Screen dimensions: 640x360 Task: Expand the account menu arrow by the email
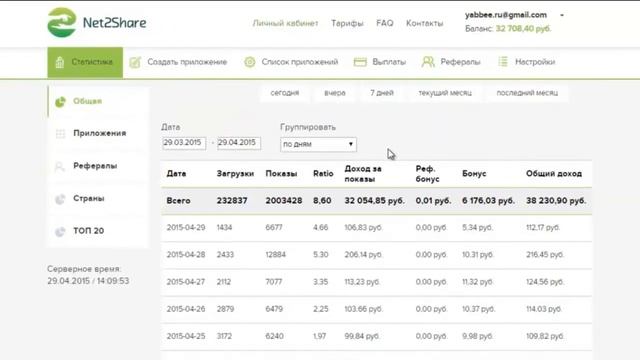(x=562, y=15)
